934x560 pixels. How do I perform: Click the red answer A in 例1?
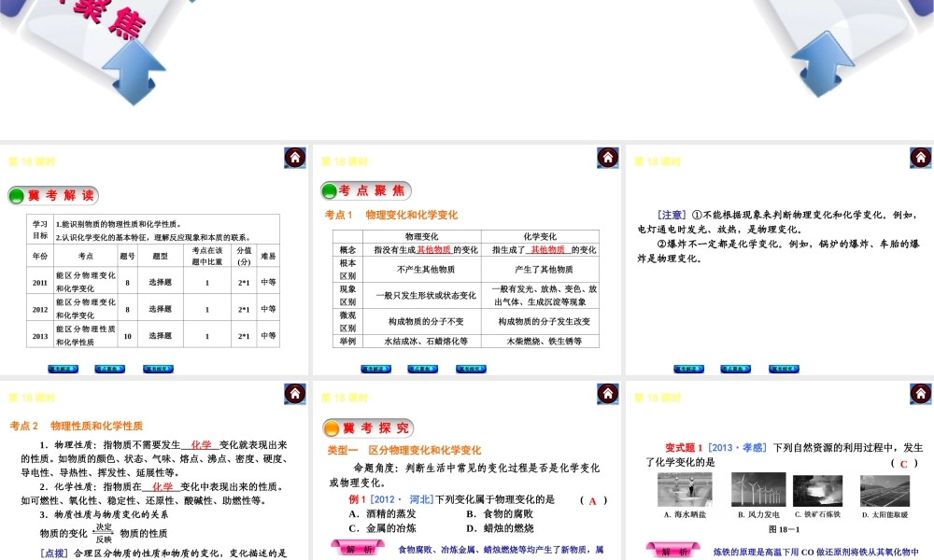pyautogui.click(x=592, y=500)
